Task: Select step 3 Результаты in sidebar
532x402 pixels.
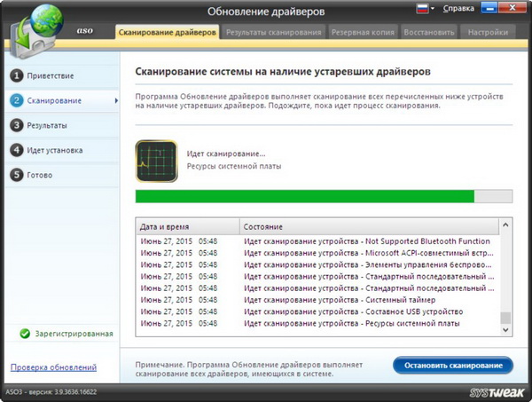Action: pyautogui.click(x=62, y=125)
